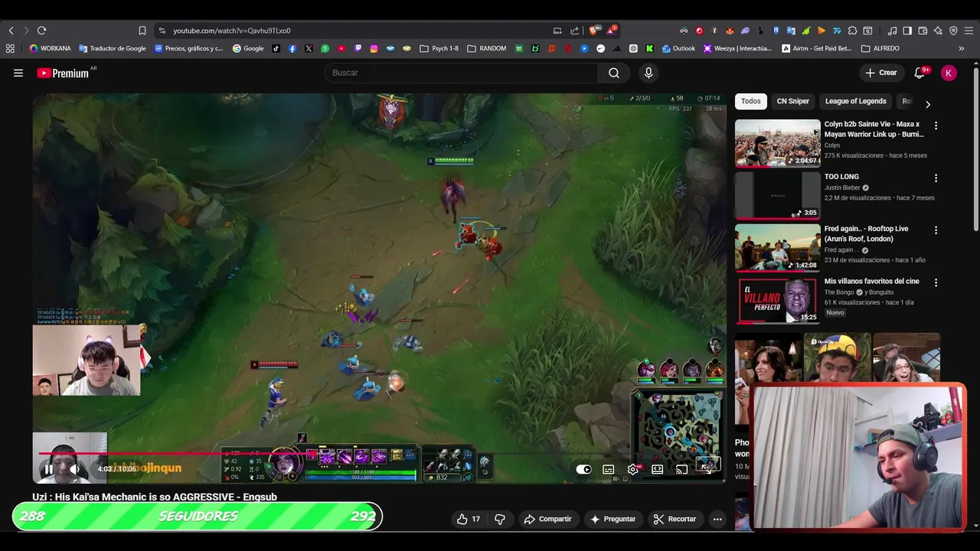Select the League of Legends chip
980x551 pixels.
855,101
